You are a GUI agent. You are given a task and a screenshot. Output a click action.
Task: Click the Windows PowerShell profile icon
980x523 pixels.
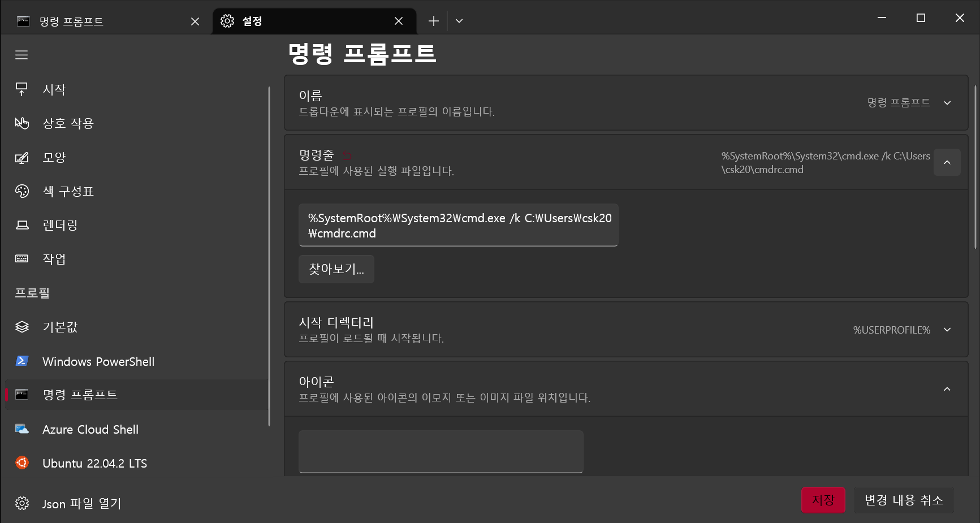tap(21, 361)
